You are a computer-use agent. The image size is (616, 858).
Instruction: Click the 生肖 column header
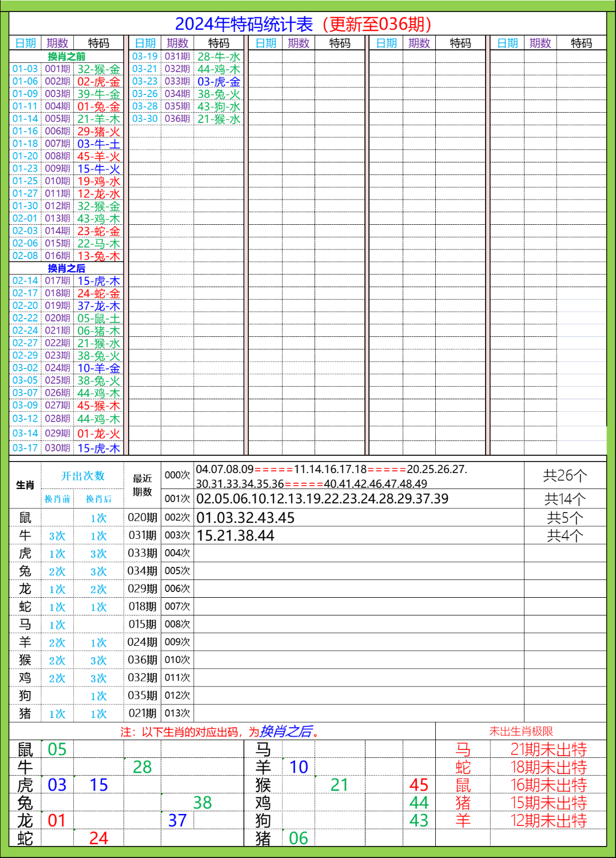tap(25, 483)
